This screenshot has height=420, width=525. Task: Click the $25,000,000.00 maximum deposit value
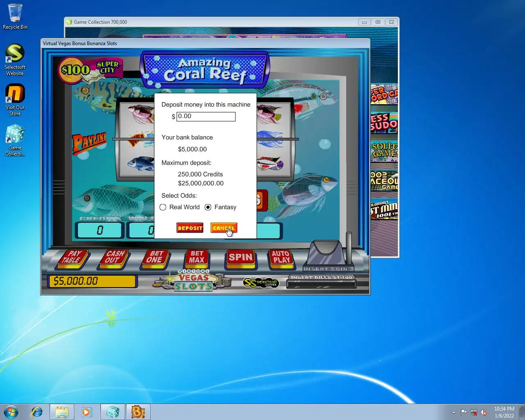(x=201, y=183)
